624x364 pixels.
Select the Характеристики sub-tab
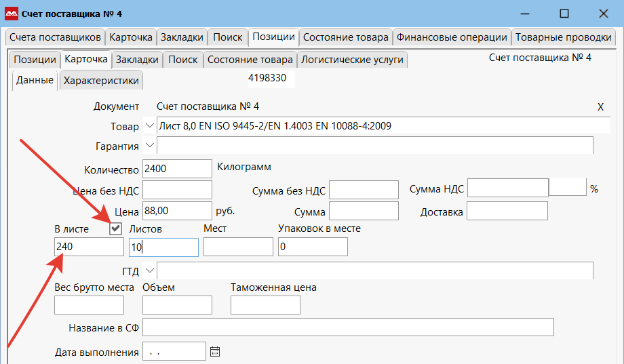tap(101, 81)
